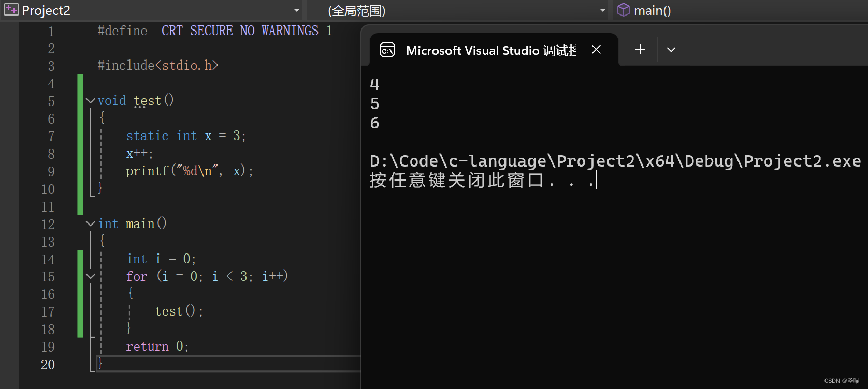Collapse the void test() function
The image size is (868, 389).
pyautogui.click(x=91, y=101)
